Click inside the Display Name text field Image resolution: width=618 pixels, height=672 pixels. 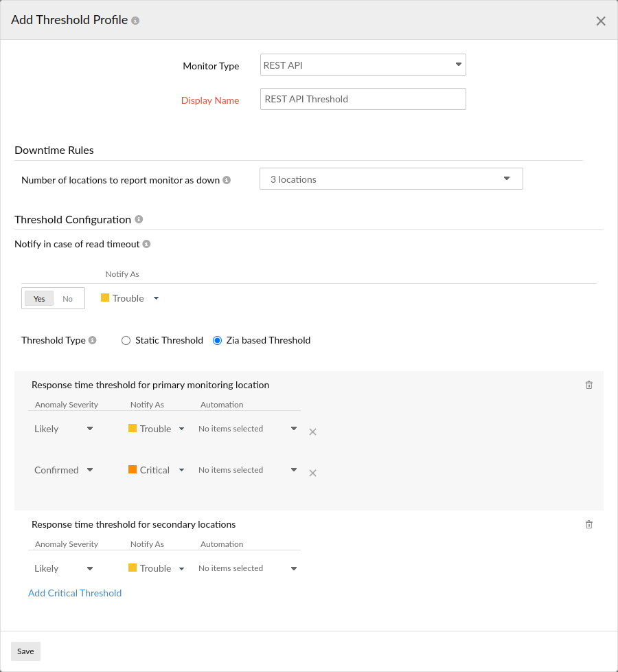click(x=363, y=98)
